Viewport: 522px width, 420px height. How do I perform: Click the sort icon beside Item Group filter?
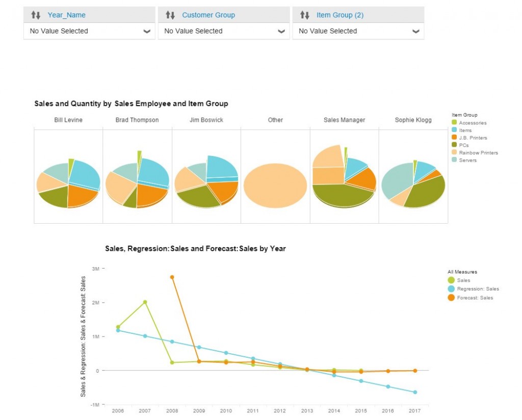[x=304, y=15]
